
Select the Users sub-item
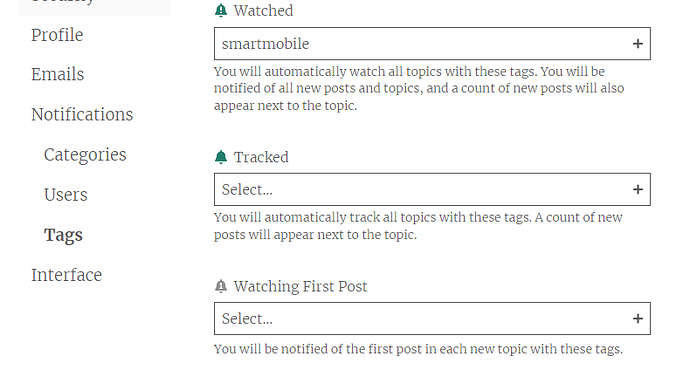click(x=66, y=194)
